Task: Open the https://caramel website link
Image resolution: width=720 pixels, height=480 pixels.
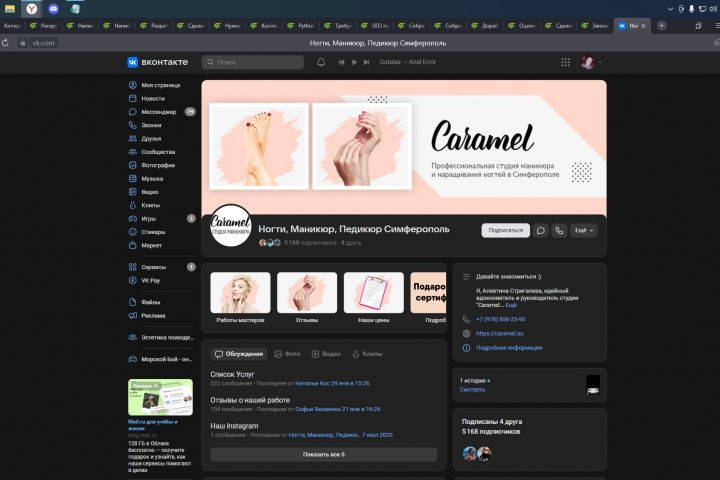Action: coord(500,333)
